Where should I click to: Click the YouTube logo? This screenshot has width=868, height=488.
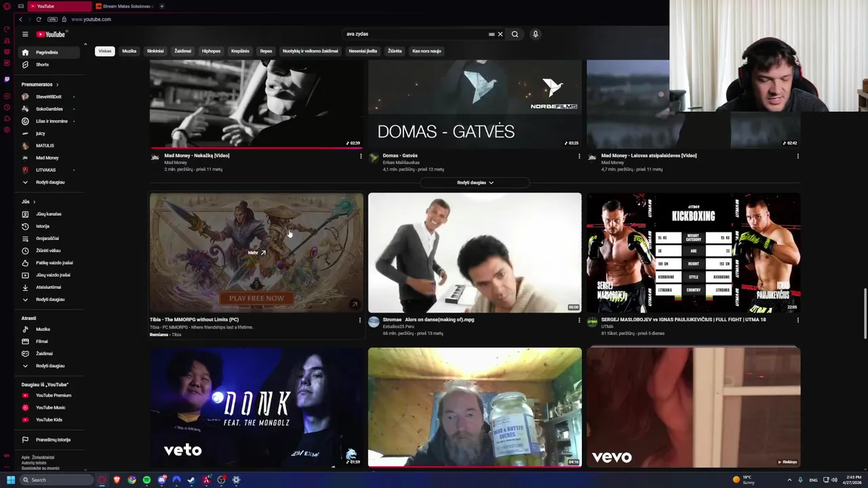click(x=51, y=34)
